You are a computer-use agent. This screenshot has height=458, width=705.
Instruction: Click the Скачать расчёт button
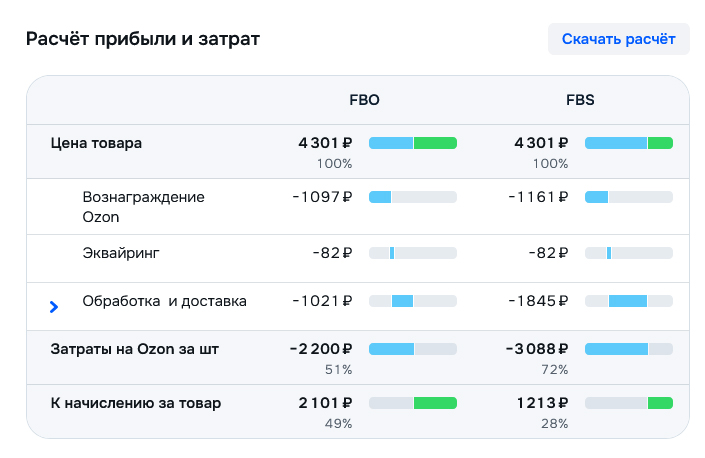click(x=618, y=40)
